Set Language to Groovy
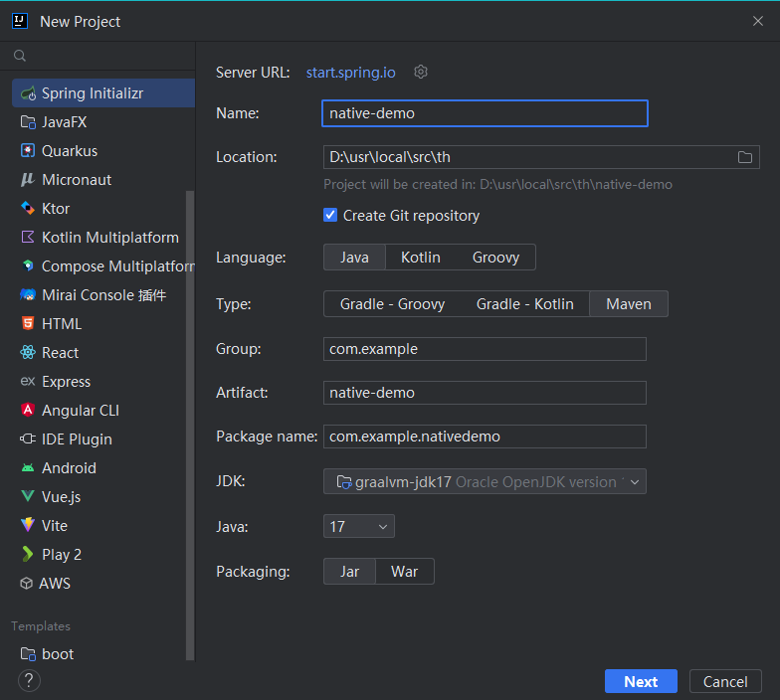Viewport: 780px width, 700px height. pyautogui.click(x=495, y=258)
